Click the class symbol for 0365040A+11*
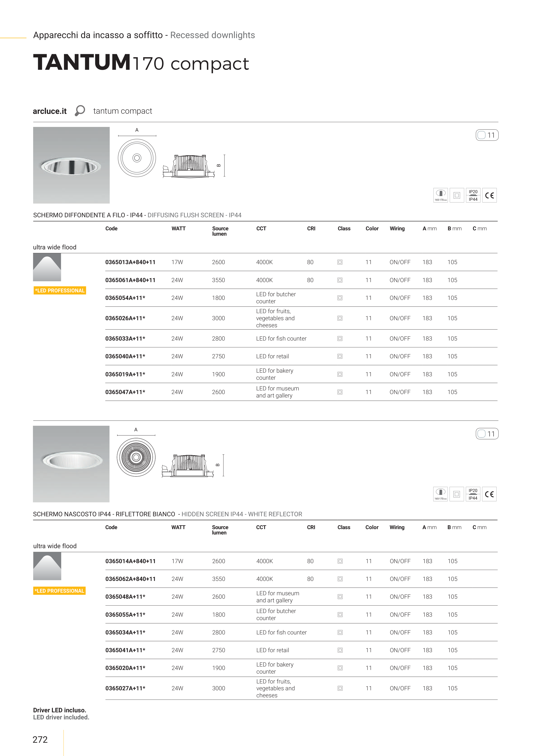The image size is (534, 756). (340, 356)
